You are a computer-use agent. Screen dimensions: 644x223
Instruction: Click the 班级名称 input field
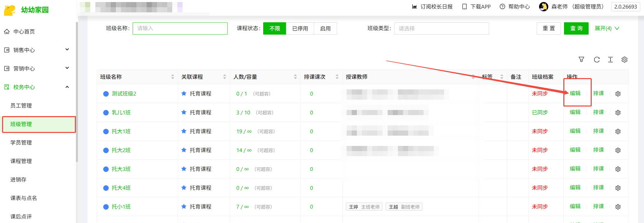(180, 28)
